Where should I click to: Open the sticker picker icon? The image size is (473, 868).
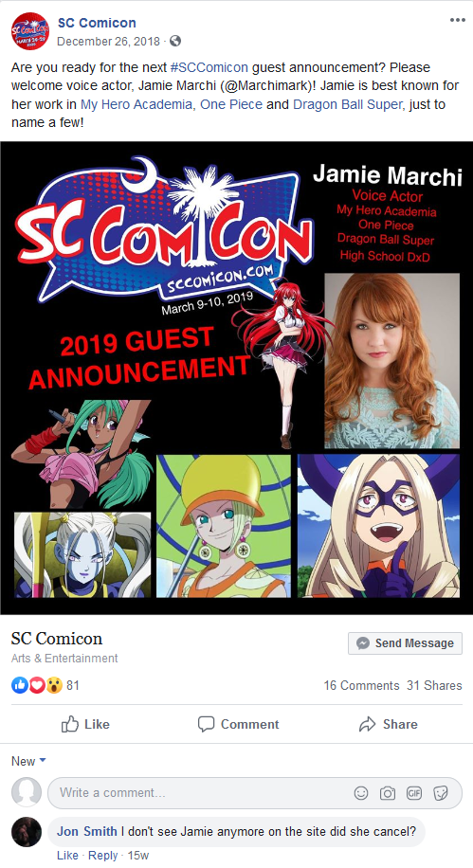pyautogui.click(x=441, y=793)
